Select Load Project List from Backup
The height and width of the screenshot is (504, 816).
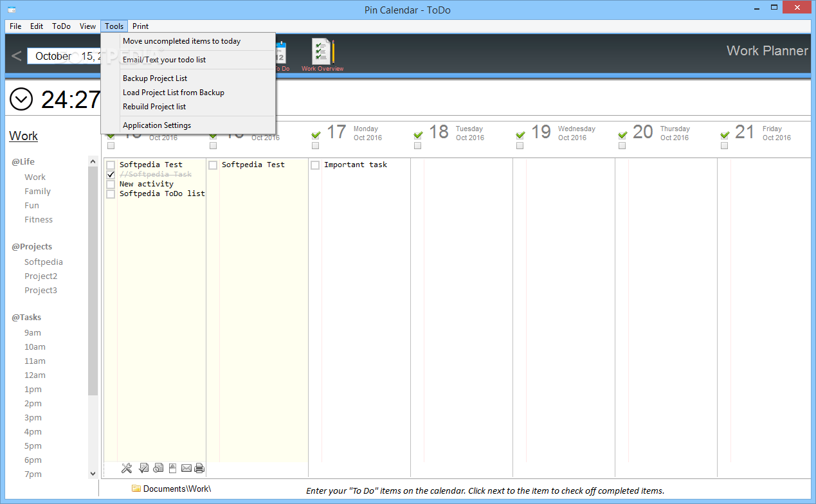click(x=188, y=93)
